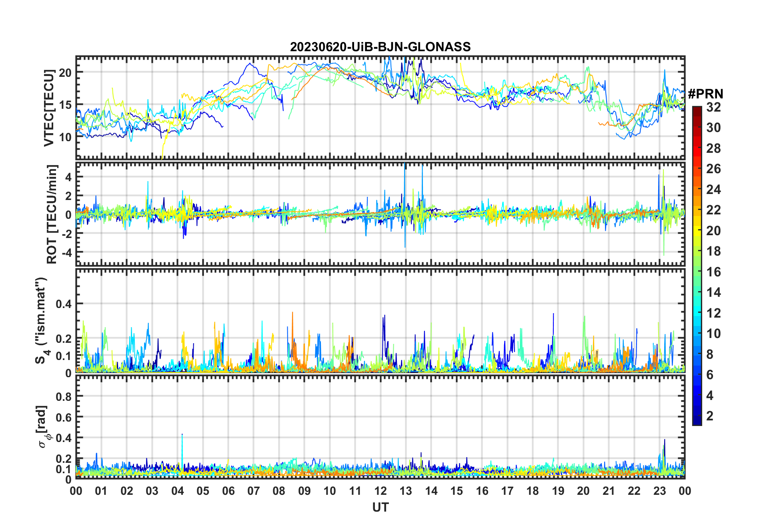Click the dark red colorbar section near 32
The height and width of the screenshot is (532, 761).
tap(697, 110)
